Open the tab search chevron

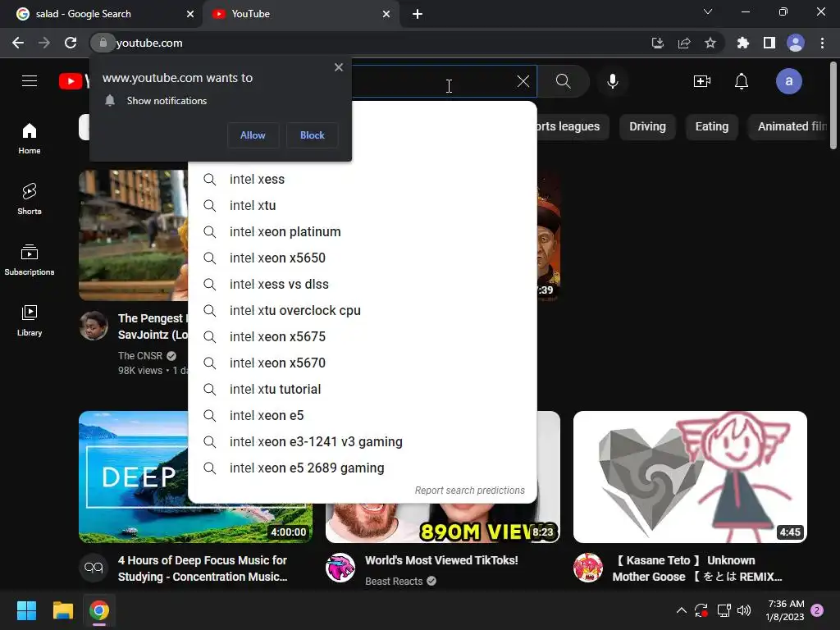[x=708, y=11]
